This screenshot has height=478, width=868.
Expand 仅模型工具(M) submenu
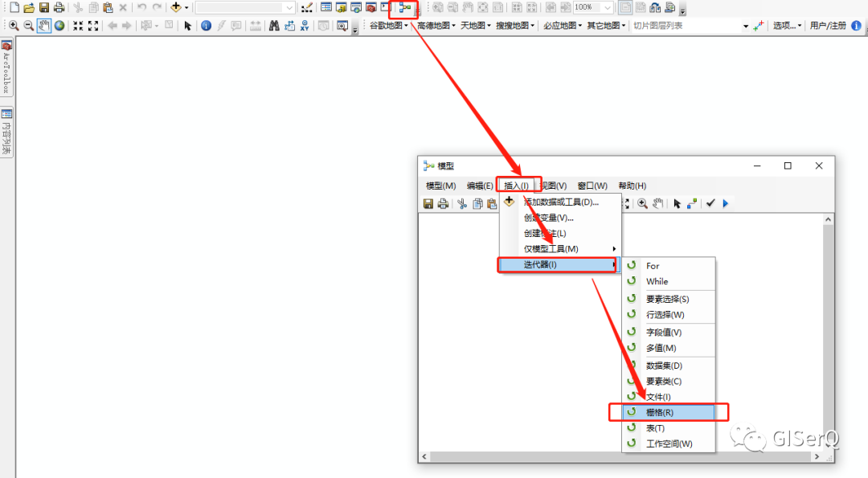[x=561, y=249]
